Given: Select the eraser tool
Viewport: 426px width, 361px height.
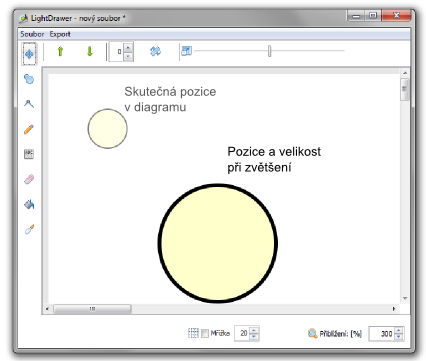Looking at the screenshot, I should [29, 179].
